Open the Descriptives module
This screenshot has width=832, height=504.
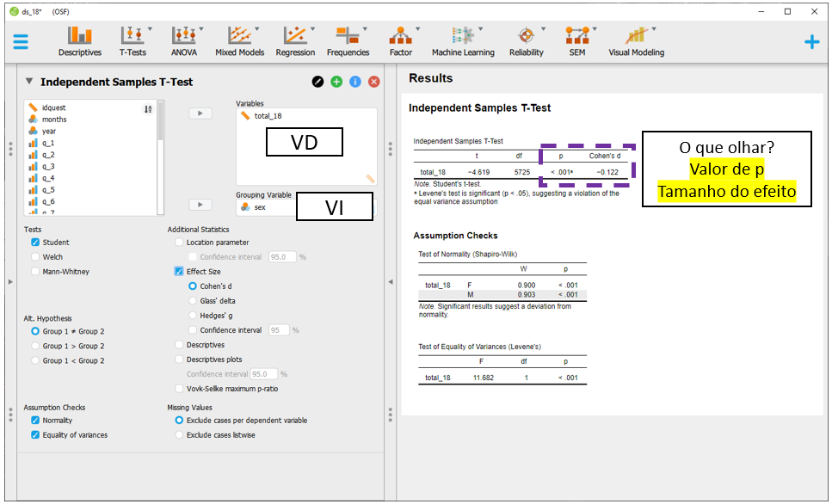(x=80, y=42)
